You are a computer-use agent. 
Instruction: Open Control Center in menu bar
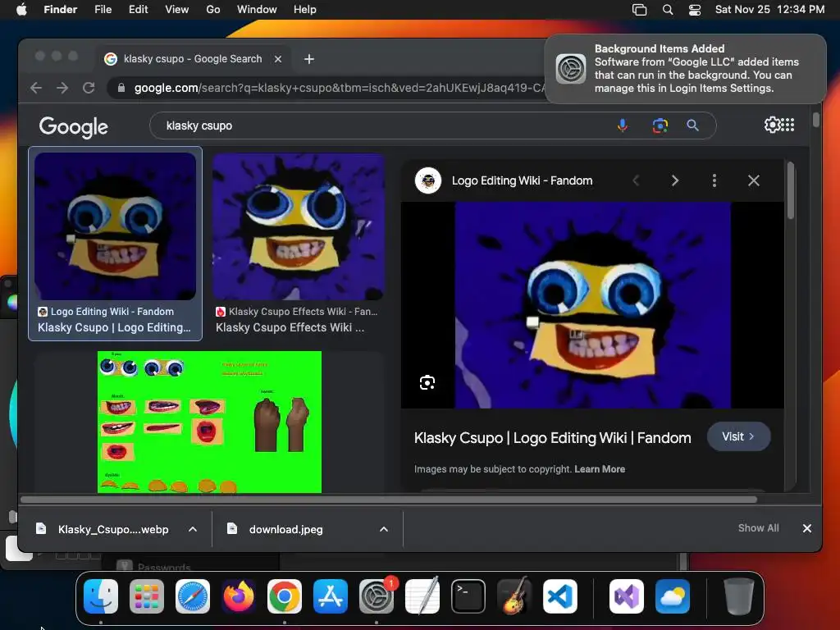pos(695,9)
